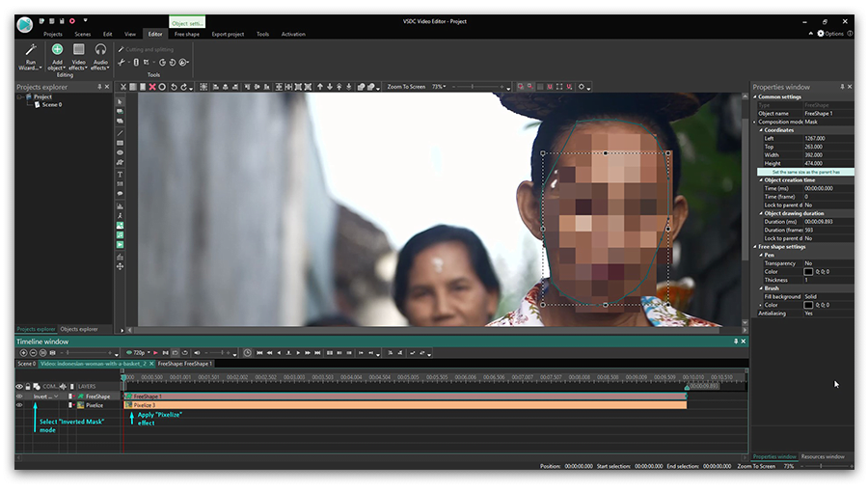Toggle visibility eye of Pixelize layer
The image size is (868, 492).
tap(19, 405)
